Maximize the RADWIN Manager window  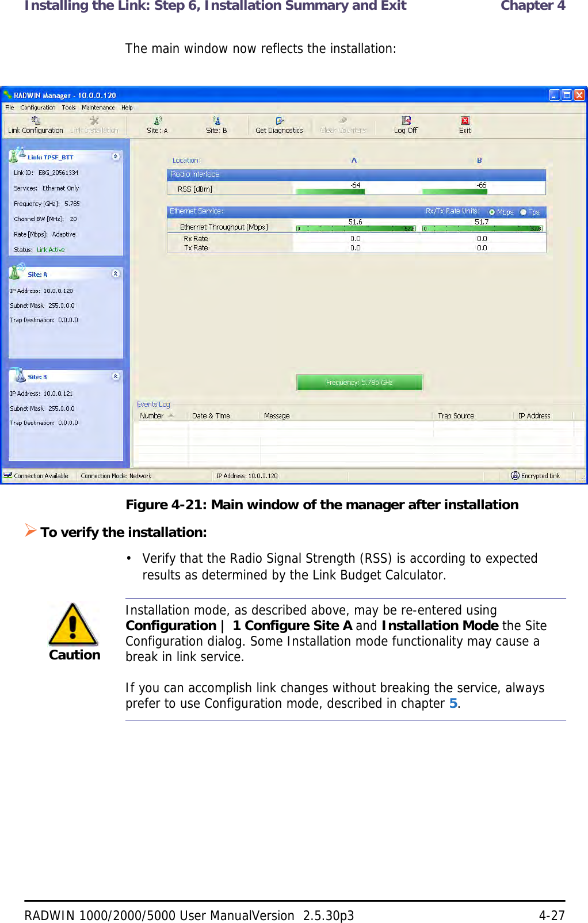pyautogui.click(x=567, y=95)
